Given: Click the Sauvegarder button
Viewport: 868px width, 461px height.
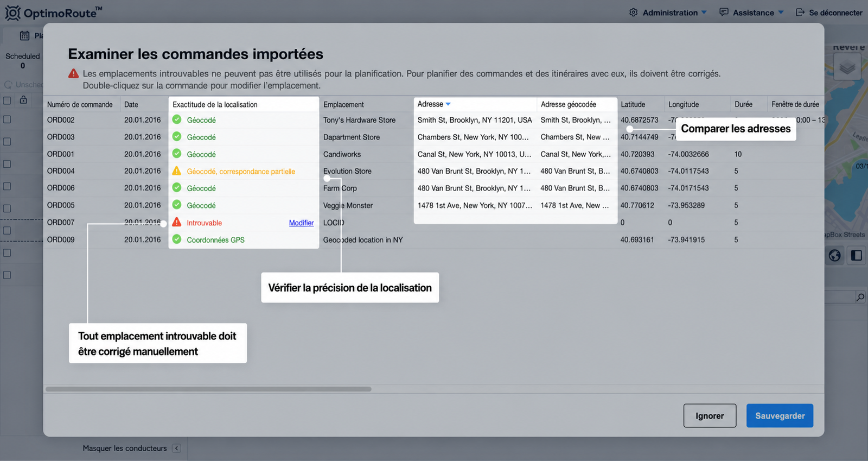Looking at the screenshot, I should point(780,415).
